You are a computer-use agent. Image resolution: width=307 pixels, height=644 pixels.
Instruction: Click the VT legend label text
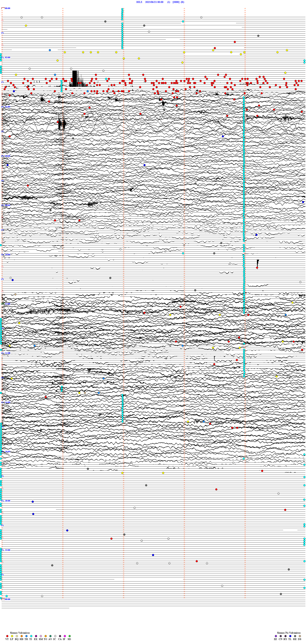pyautogui.click(x=7, y=639)
